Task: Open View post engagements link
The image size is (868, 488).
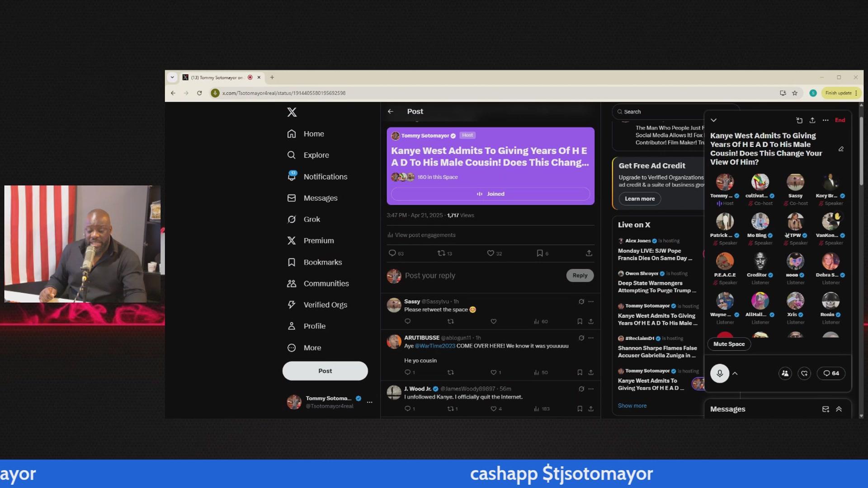Action: click(421, 235)
